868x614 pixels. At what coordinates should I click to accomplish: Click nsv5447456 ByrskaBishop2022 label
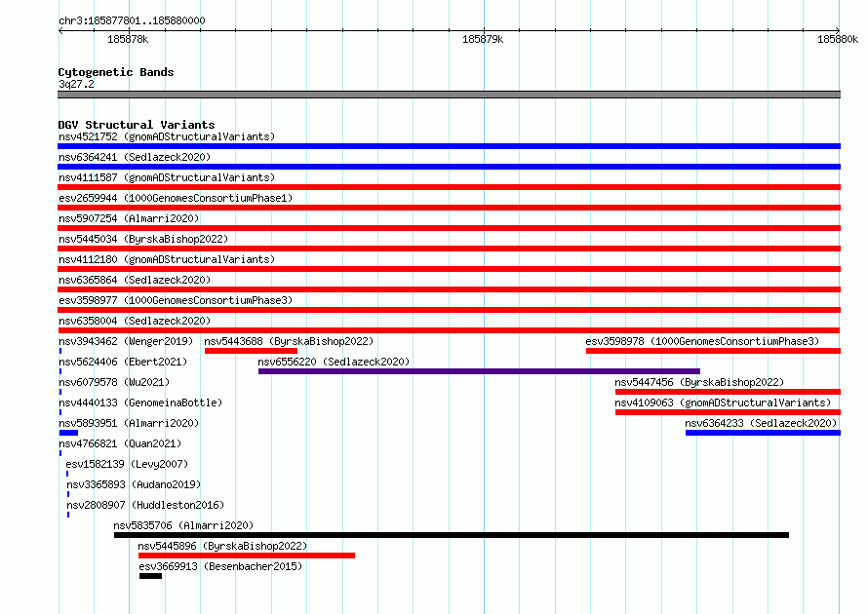tap(699, 382)
